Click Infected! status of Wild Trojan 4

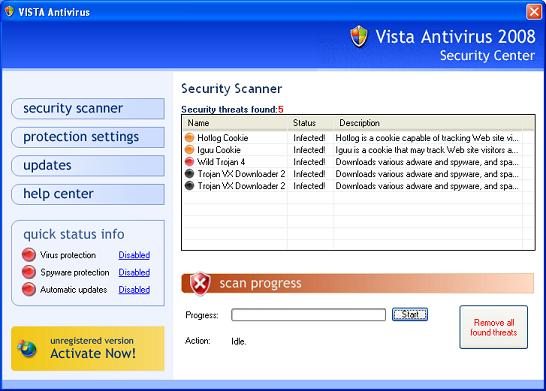point(309,162)
